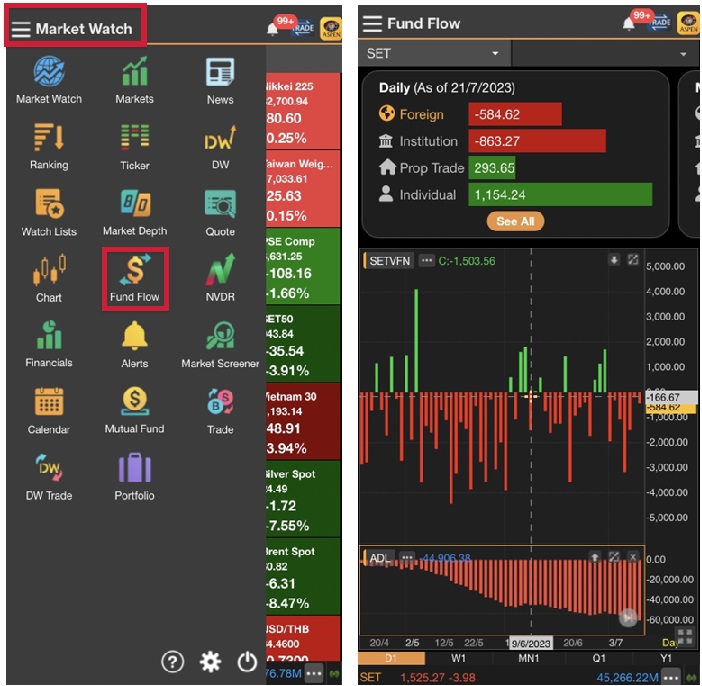Click the SET 1,525.27 status bar entry
This screenshot has height=686, width=702.
418,677
